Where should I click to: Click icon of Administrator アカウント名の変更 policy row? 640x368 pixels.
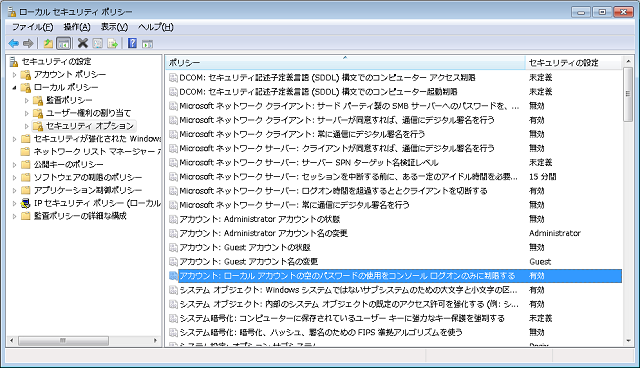pos(173,233)
